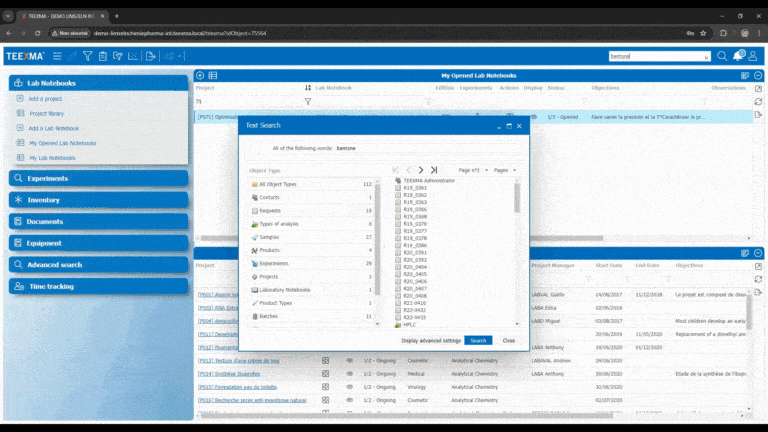Expand the Inventory sidebar section
This screenshot has height=432, width=768.
[x=98, y=200]
